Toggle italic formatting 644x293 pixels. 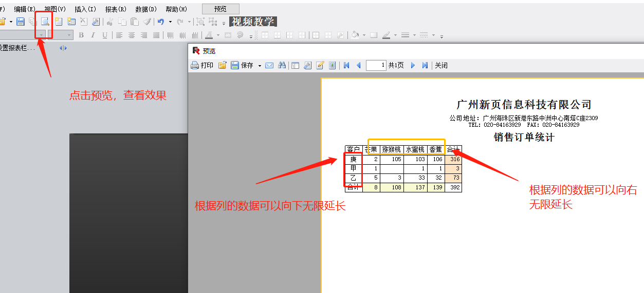pos(93,35)
